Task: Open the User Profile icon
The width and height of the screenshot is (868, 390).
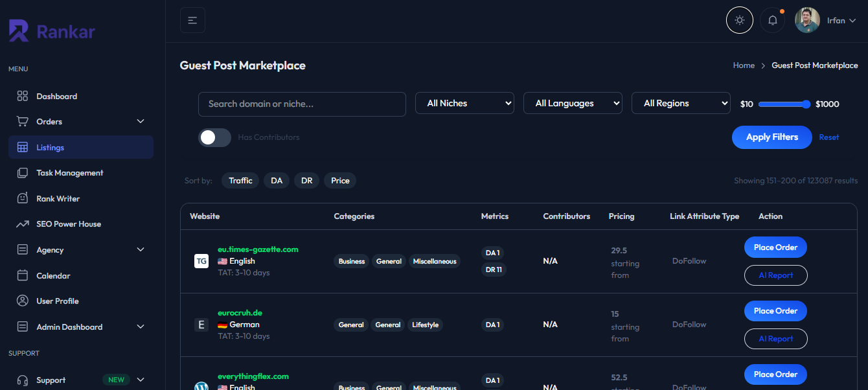Action: click(x=23, y=301)
